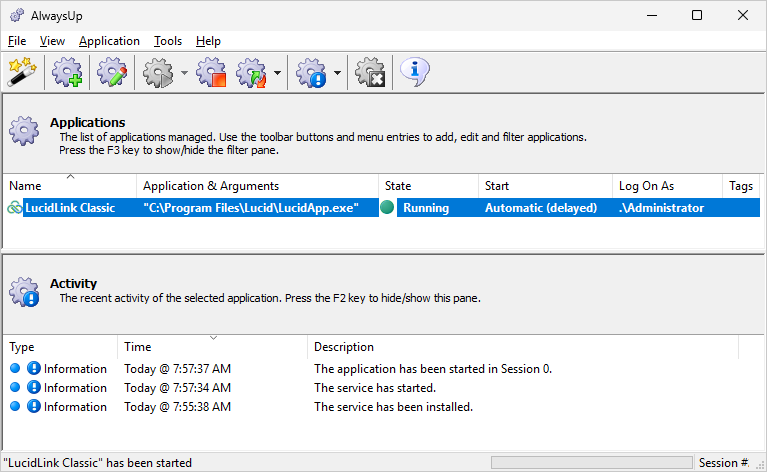This screenshot has height=472, width=767.
Task: Open the Help menu
Action: pyautogui.click(x=208, y=41)
